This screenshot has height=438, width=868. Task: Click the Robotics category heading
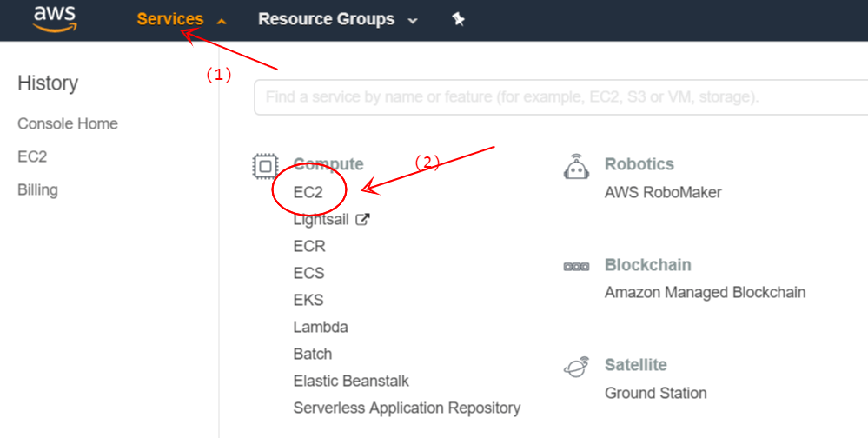(639, 164)
